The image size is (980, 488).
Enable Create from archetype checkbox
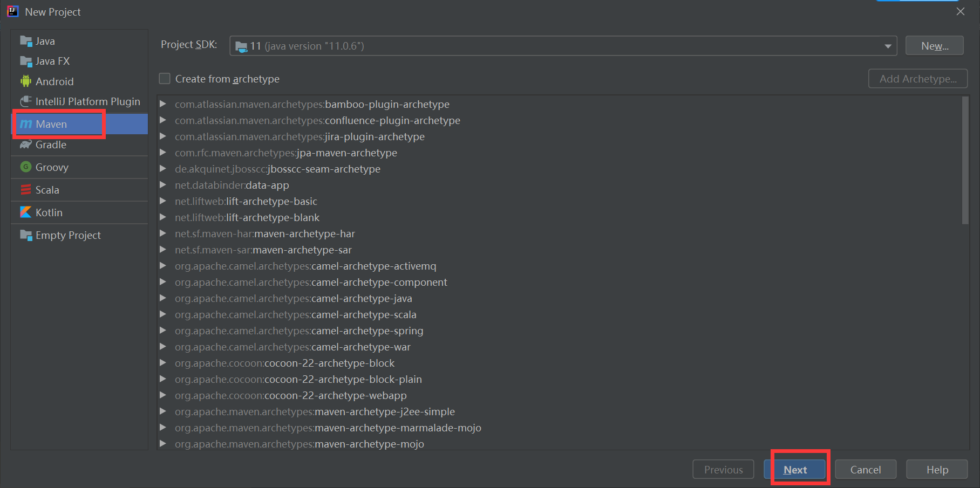(x=165, y=79)
